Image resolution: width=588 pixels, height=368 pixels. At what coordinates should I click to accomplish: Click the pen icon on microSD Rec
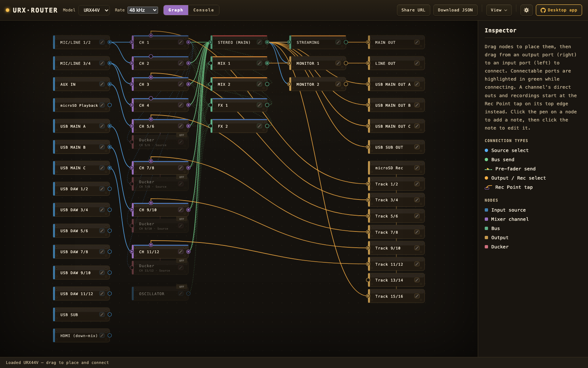click(417, 168)
